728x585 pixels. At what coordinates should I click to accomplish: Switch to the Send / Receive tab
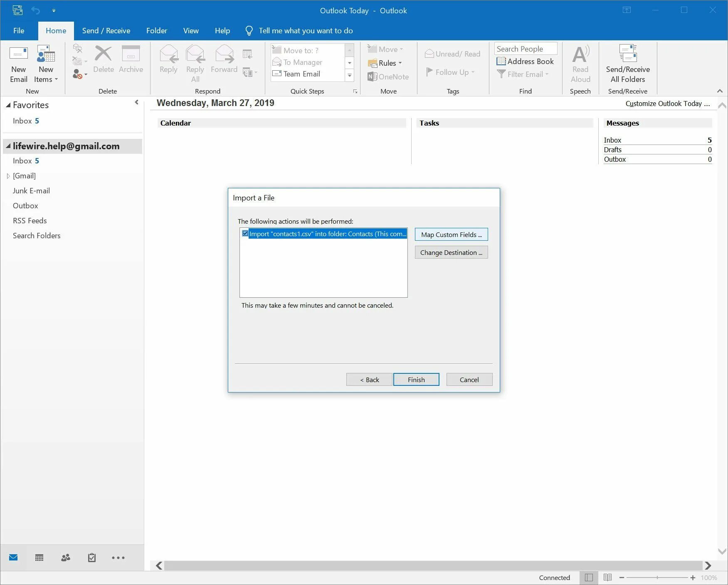click(x=106, y=31)
